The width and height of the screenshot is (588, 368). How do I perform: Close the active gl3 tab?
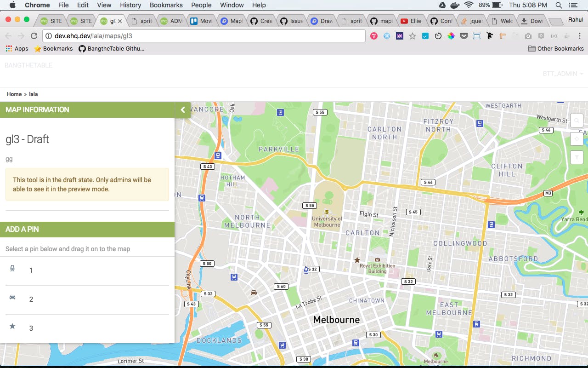click(x=120, y=21)
